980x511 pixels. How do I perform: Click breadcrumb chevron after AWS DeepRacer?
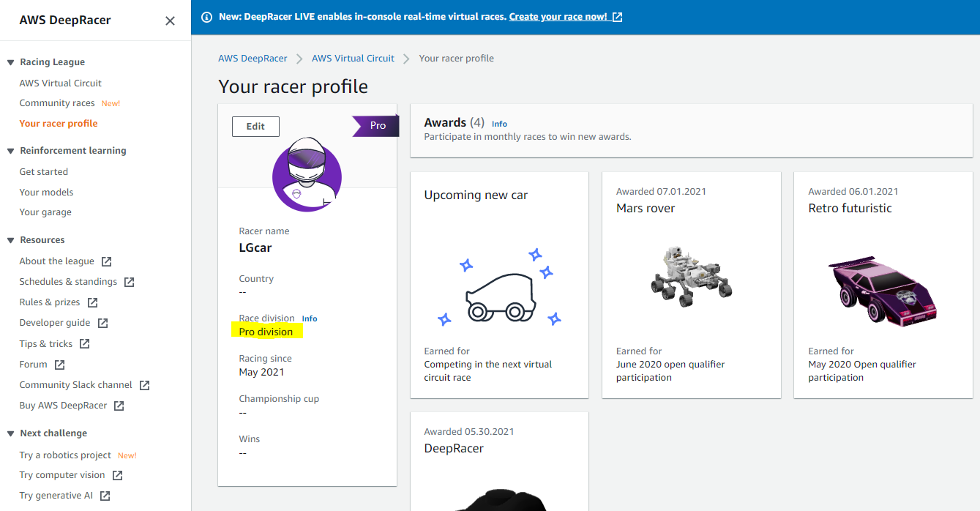299,59
